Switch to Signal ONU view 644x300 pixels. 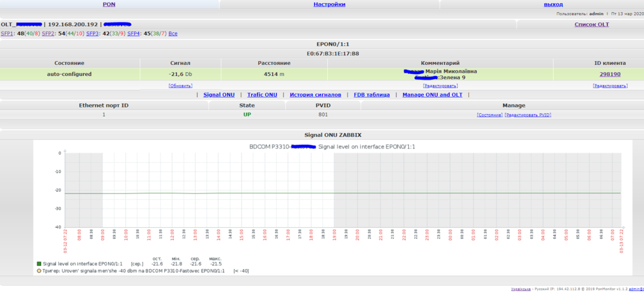(x=219, y=95)
